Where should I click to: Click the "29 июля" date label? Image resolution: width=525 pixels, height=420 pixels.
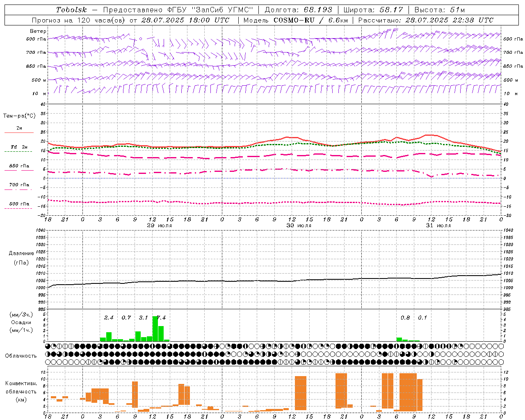[160, 226]
